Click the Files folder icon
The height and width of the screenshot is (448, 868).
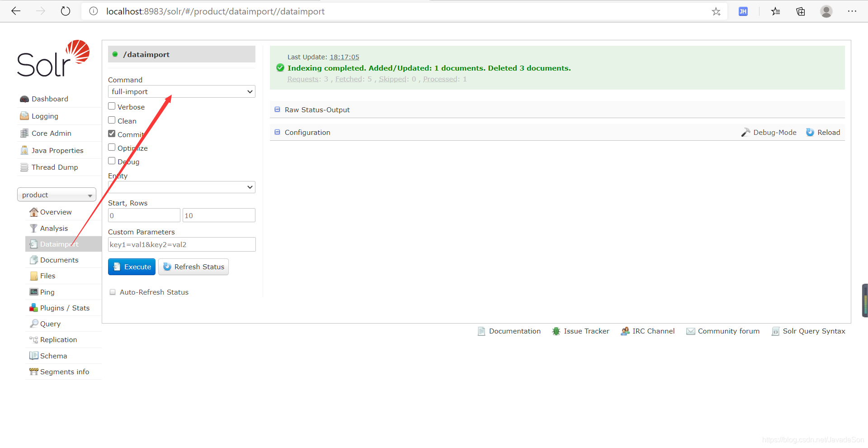point(34,276)
